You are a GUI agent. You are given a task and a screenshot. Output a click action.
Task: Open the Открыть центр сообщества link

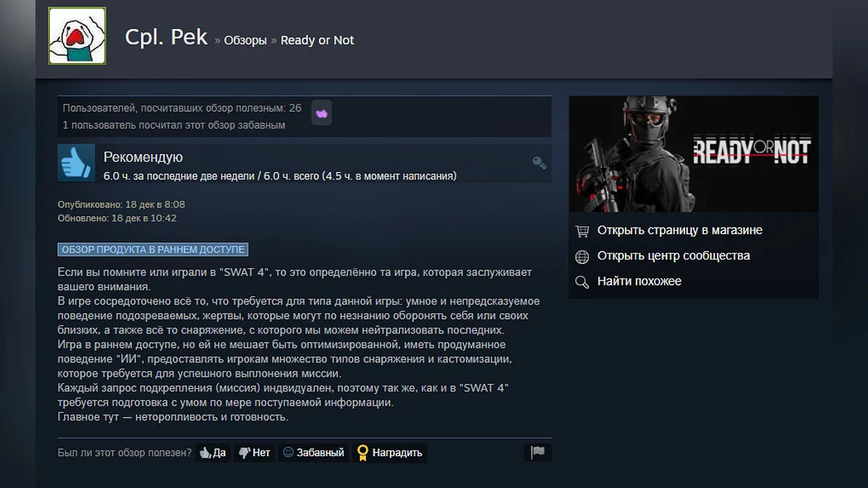tap(673, 256)
